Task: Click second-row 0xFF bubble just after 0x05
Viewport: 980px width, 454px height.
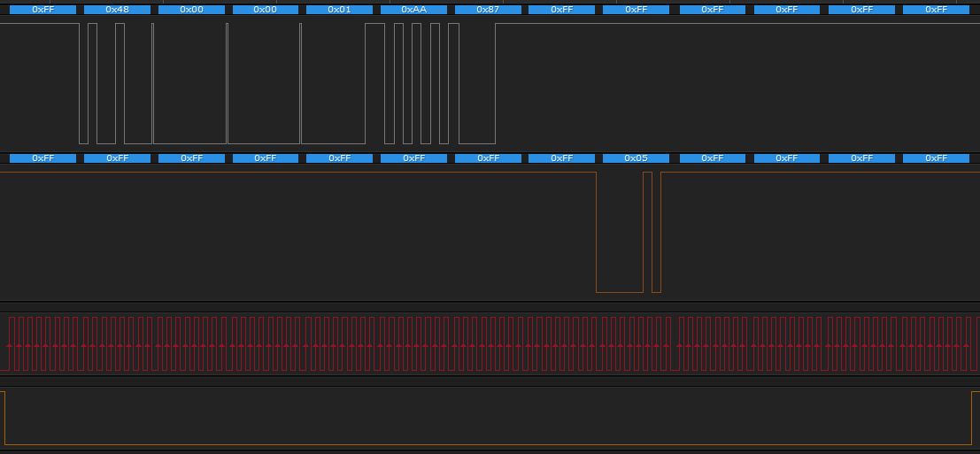Action: pyautogui.click(x=713, y=158)
